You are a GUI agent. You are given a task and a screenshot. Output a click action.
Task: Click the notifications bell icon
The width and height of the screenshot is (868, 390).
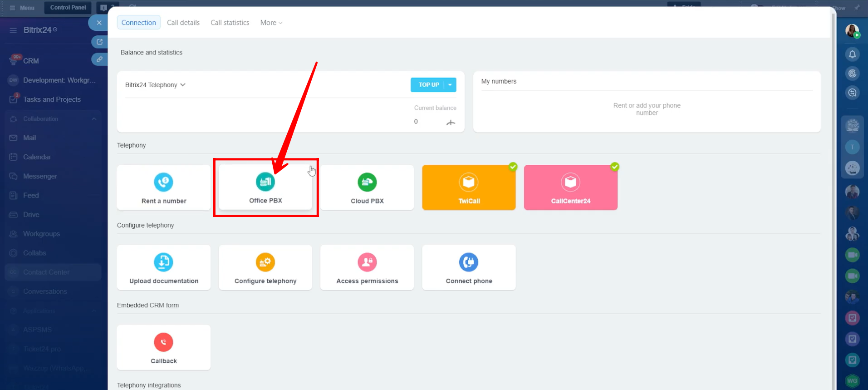click(852, 54)
